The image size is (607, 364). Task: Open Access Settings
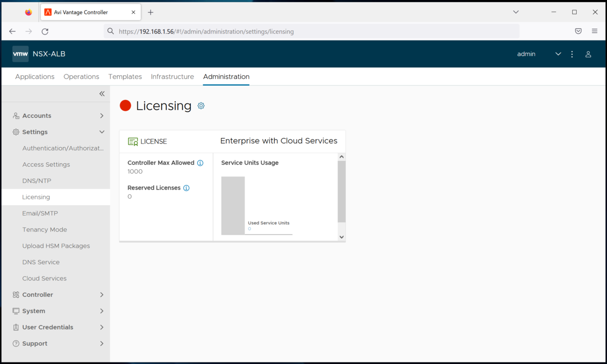(46, 164)
